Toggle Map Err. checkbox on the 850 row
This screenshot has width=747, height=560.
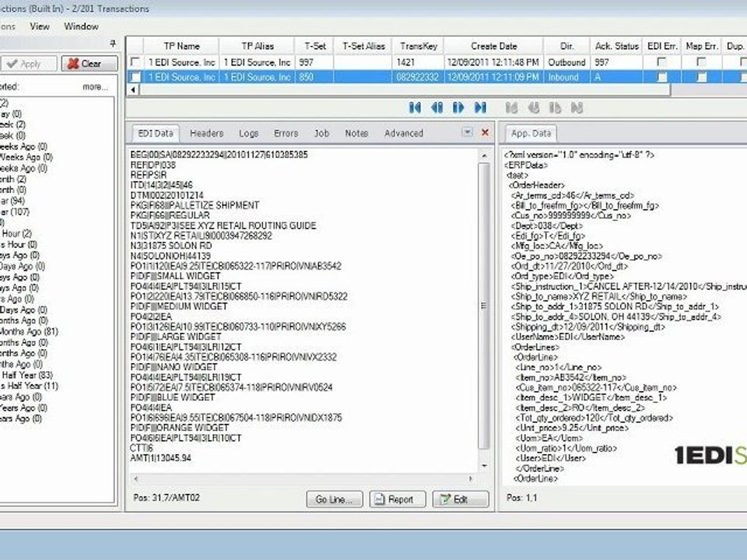(x=701, y=77)
